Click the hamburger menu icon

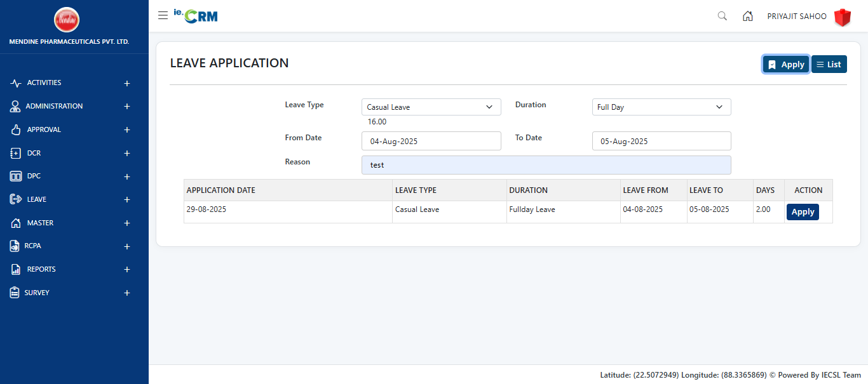[163, 15]
